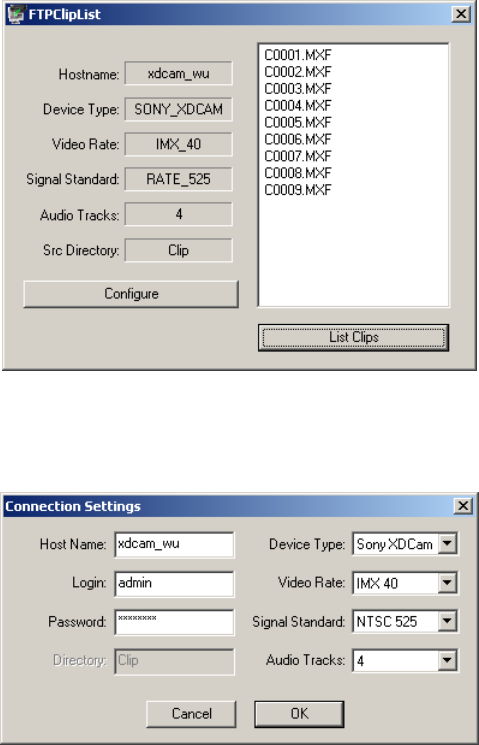This screenshot has width=479, height=745.
Task: Click the Hostname xdcam_wu display field
Action: click(179, 74)
